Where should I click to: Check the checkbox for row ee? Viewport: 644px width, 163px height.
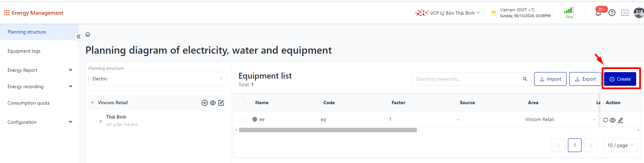(x=241, y=120)
